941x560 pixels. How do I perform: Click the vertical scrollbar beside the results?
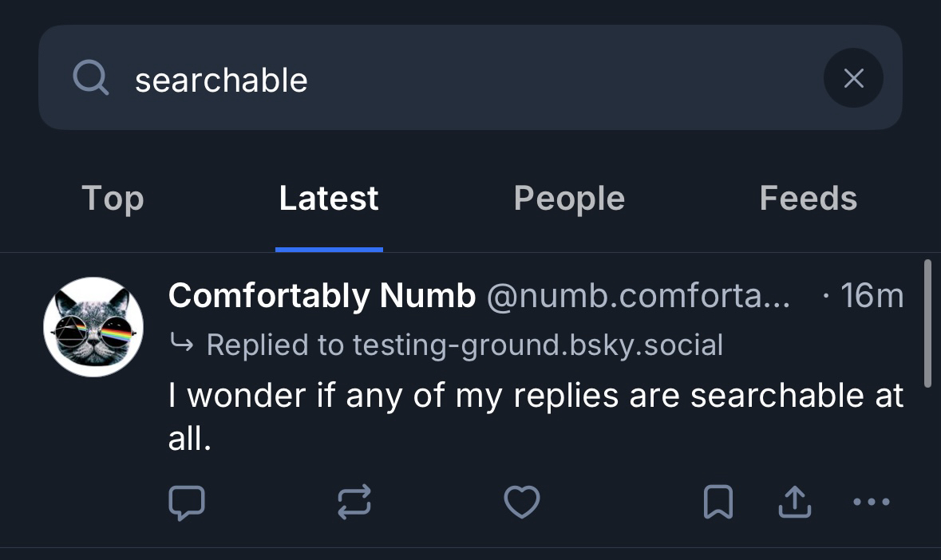927,323
